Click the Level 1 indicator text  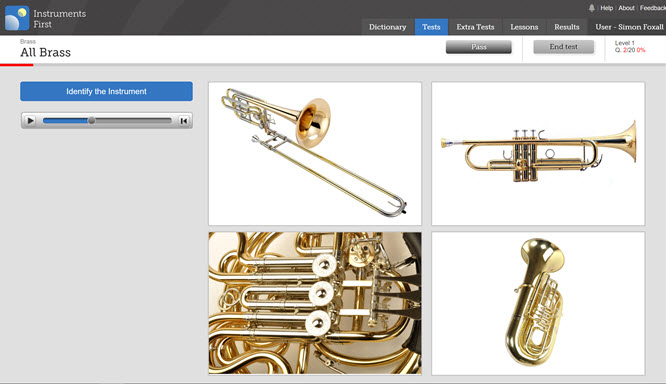pos(624,43)
